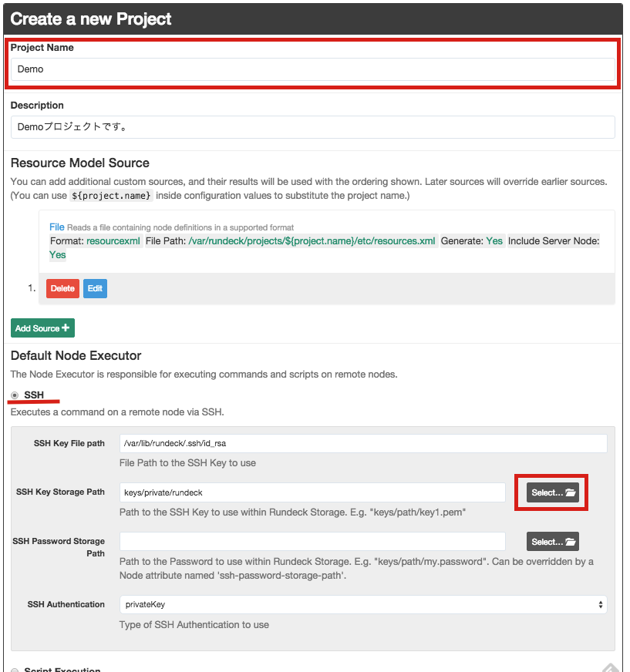
Task: Click the Generate: Yes value
Action: [494, 241]
